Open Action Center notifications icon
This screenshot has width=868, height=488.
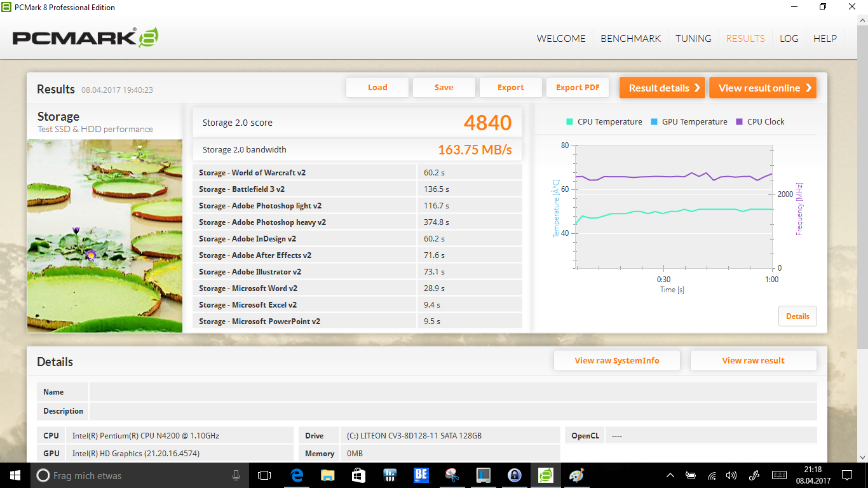click(x=847, y=475)
